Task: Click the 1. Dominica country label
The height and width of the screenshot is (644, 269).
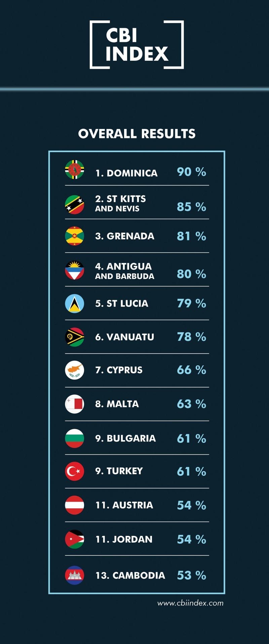Action: [126, 173]
